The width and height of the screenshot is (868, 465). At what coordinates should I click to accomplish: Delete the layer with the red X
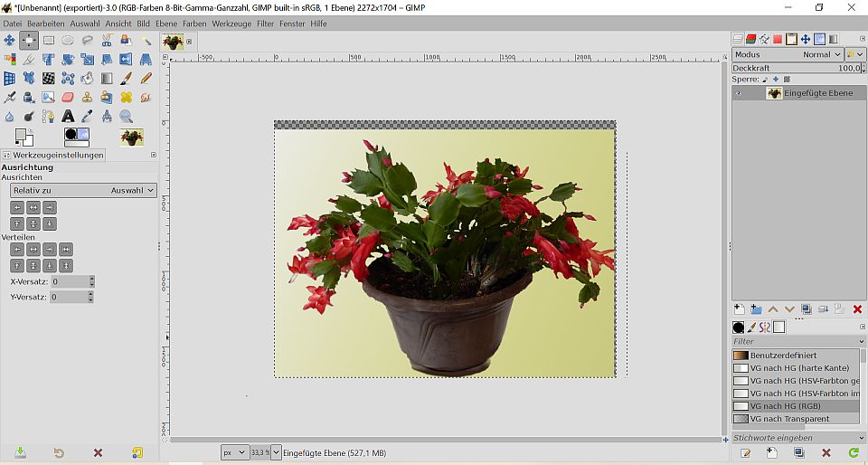pyautogui.click(x=857, y=309)
